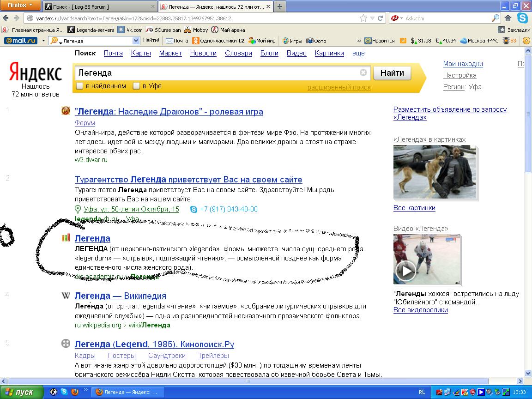Image resolution: width=532 pixels, height=399 pixels.
Task: Open the SOurse ban bookmark
Action: pos(163,30)
